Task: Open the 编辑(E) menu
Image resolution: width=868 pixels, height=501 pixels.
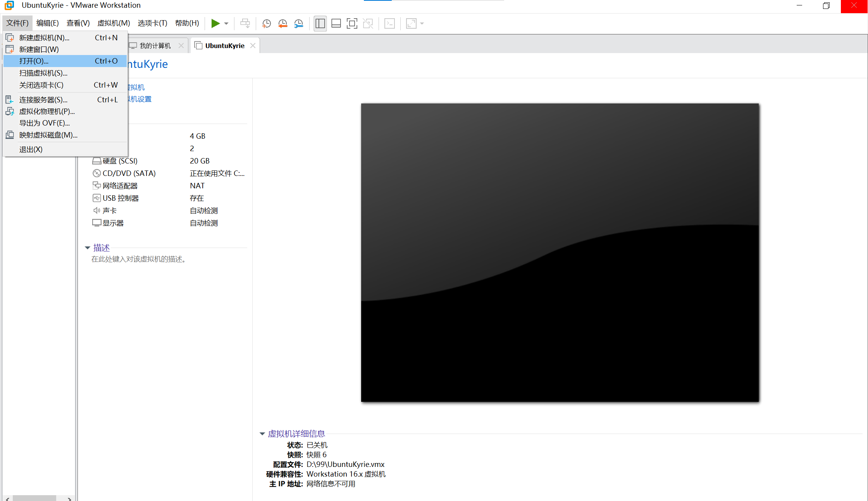Action: (x=47, y=23)
